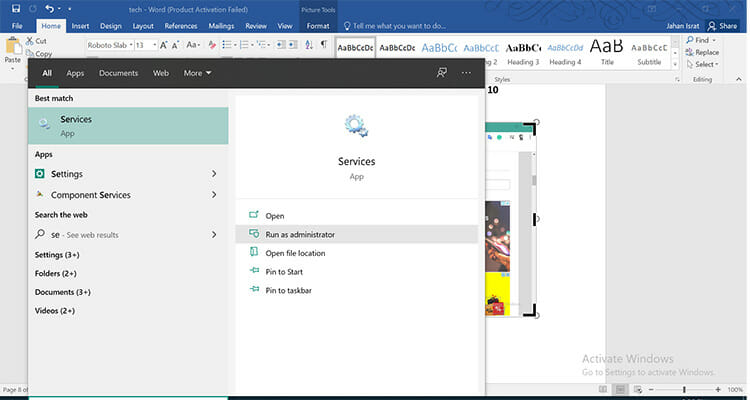Click the Multilevel List icon
The height and width of the screenshot is (400, 750).
coord(263,44)
